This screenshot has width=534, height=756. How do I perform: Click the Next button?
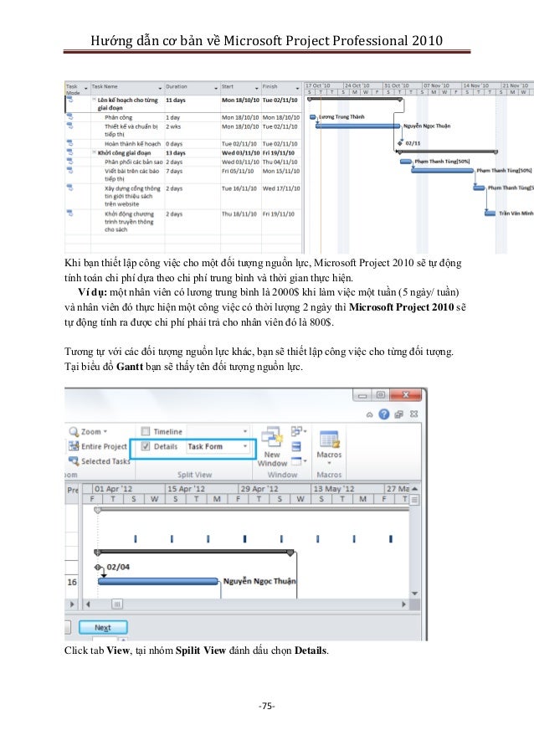(103, 628)
